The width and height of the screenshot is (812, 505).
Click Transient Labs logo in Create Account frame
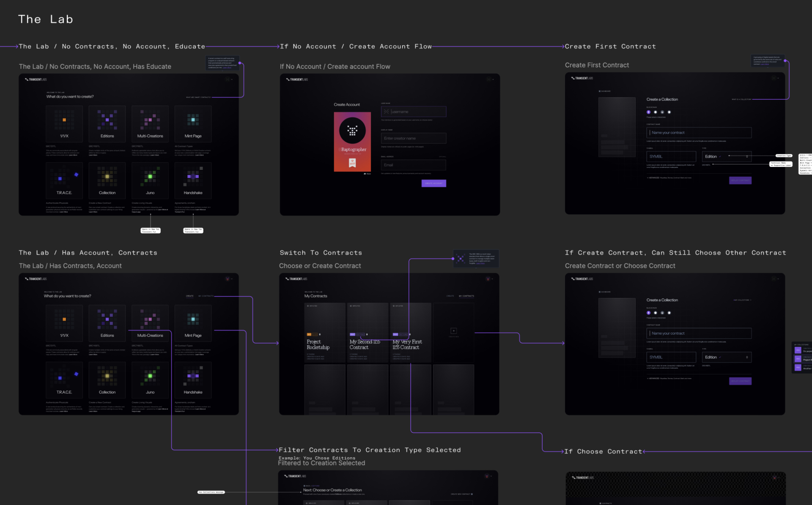tap(297, 79)
